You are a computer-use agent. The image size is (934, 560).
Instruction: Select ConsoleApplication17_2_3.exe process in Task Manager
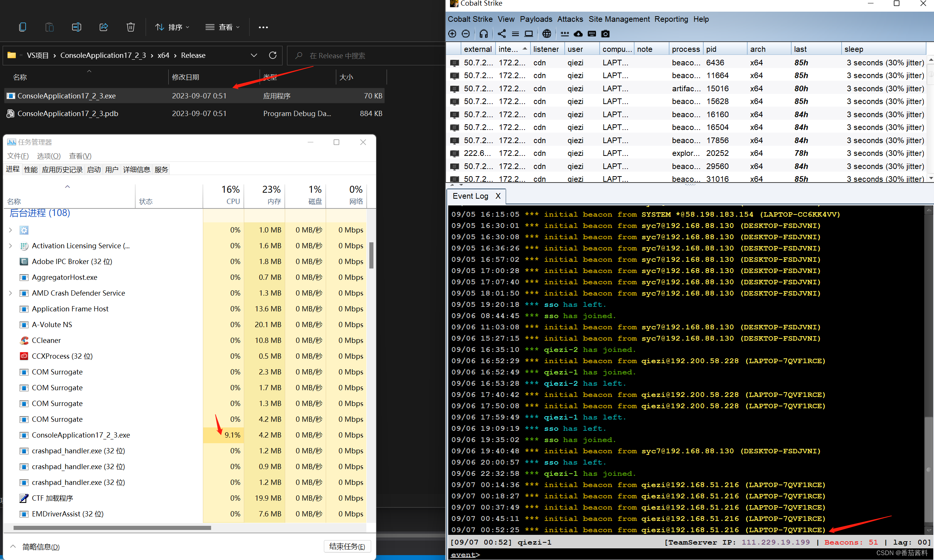click(x=185, y=435)
